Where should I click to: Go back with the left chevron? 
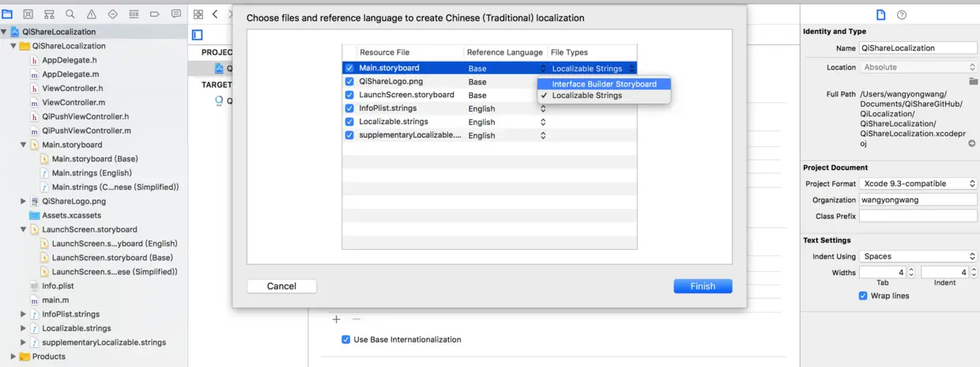coord(215,14)
